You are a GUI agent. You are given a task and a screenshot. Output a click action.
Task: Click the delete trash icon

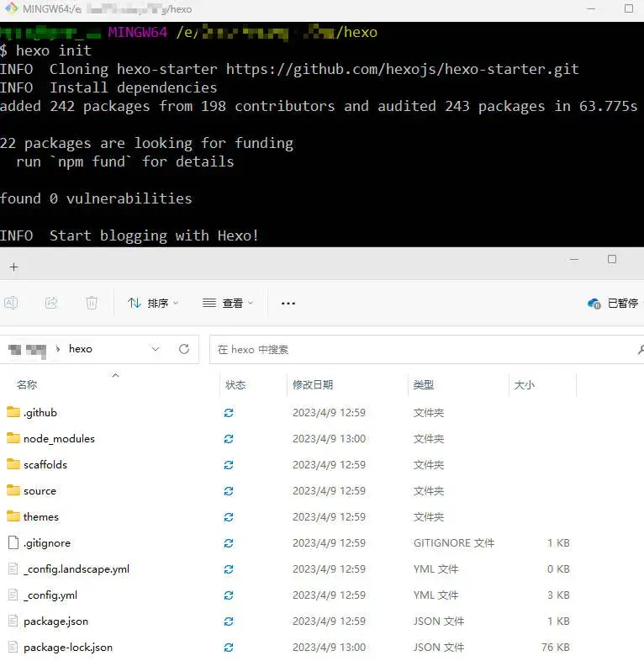click(x=92, y=303)
